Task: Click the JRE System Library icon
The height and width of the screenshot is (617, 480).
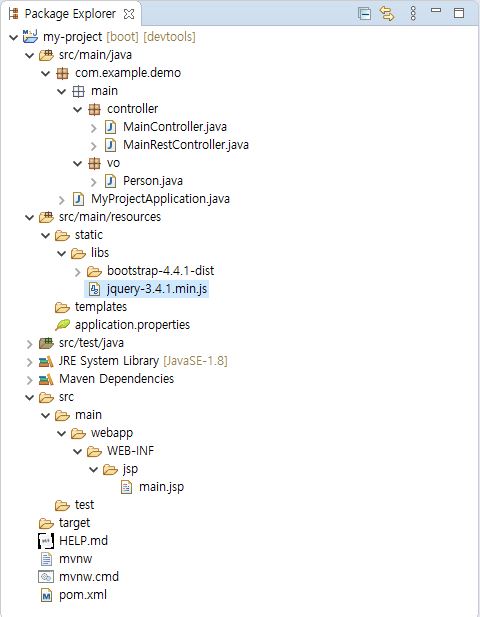Action: [x=46, y=361]
